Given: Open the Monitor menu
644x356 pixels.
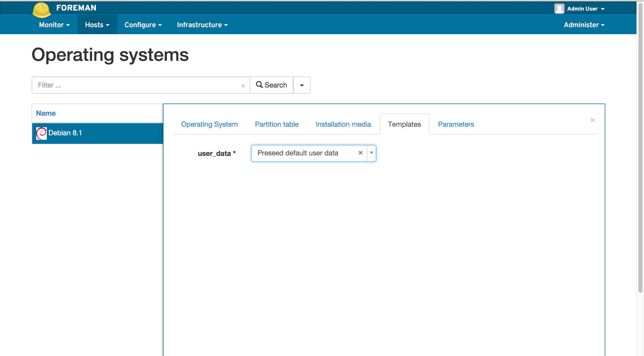Looking at the screenshot, I should (x=54, y=25).
